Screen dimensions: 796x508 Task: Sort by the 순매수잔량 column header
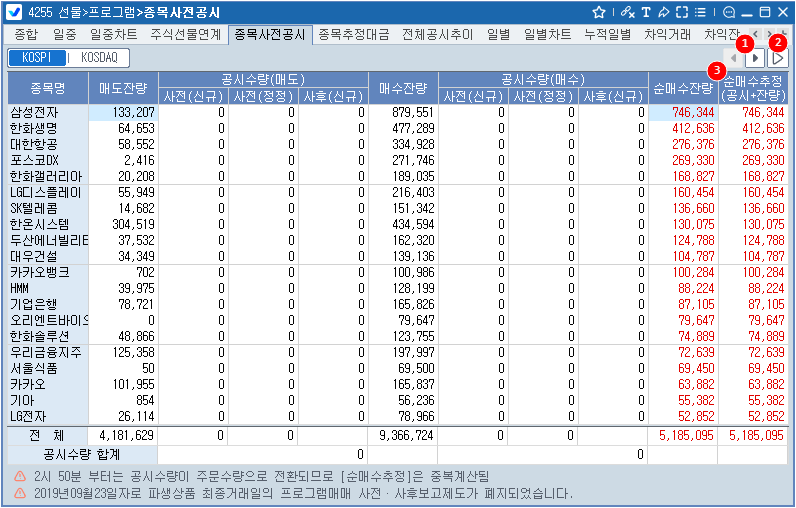tap(682, 88)
